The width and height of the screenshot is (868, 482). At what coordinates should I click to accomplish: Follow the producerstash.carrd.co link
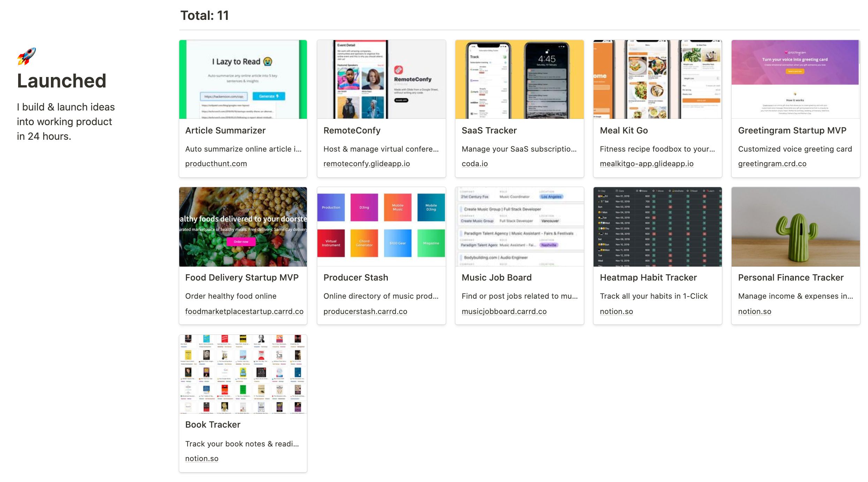(365, 311)
